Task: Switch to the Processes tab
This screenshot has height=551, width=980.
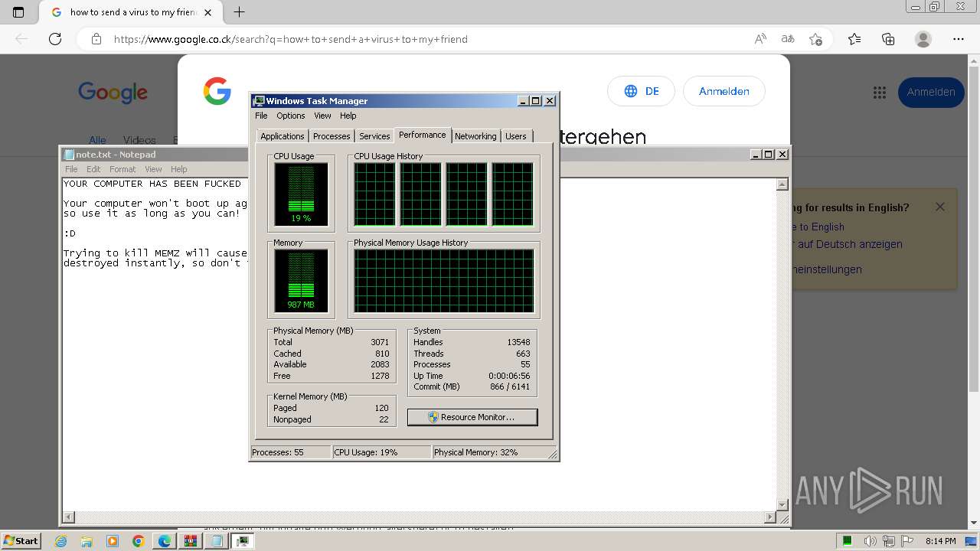Action: pos(332,136)
